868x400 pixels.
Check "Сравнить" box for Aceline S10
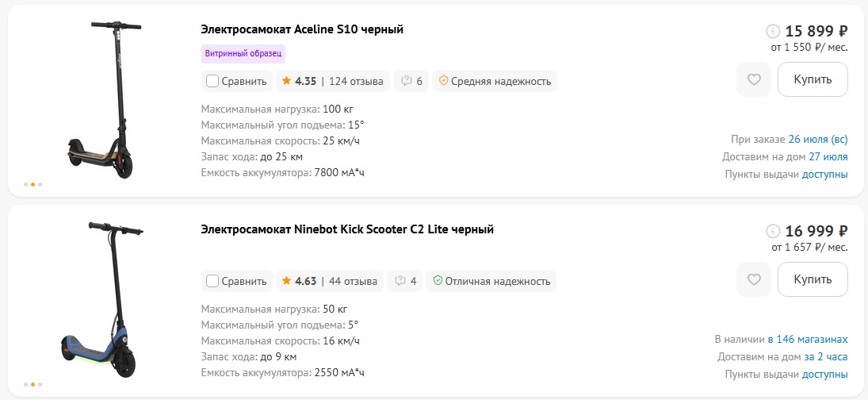coord(212,82)
